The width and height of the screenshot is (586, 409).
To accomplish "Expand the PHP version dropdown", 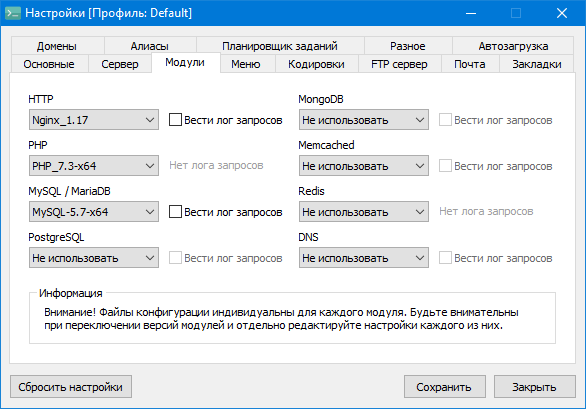I will [94, 166].
